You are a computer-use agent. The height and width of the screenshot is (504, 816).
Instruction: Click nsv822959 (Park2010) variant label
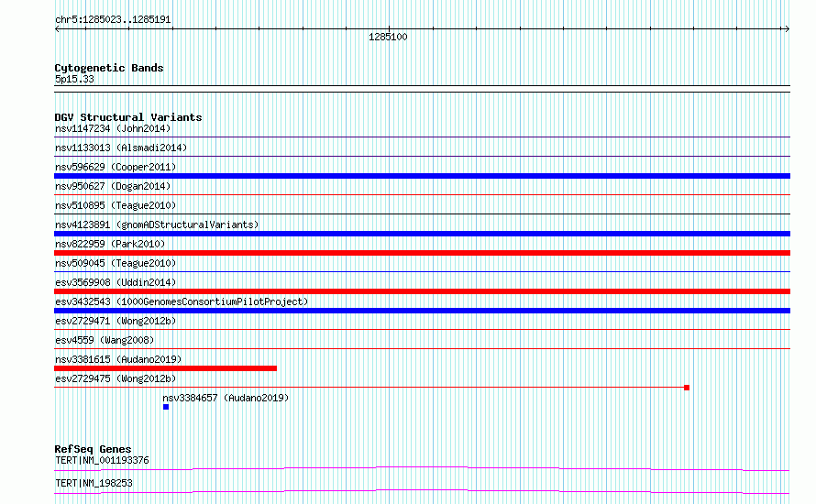tap(110, 244)
